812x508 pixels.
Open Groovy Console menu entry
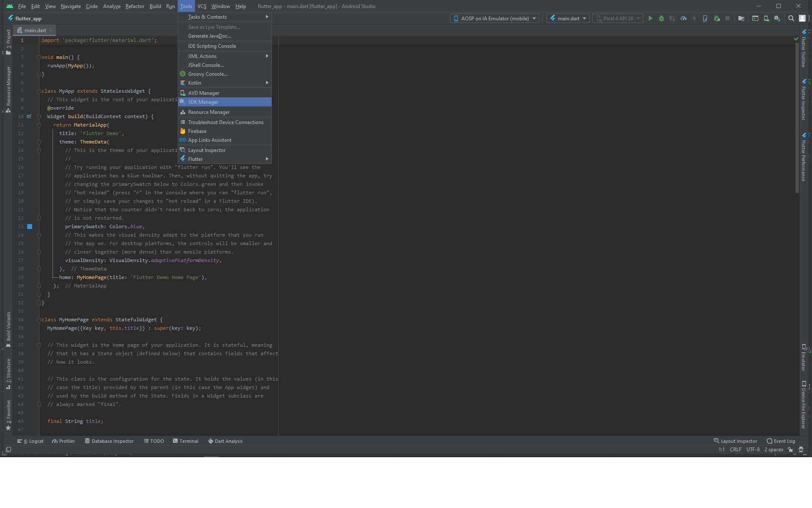tap(225, 74)
